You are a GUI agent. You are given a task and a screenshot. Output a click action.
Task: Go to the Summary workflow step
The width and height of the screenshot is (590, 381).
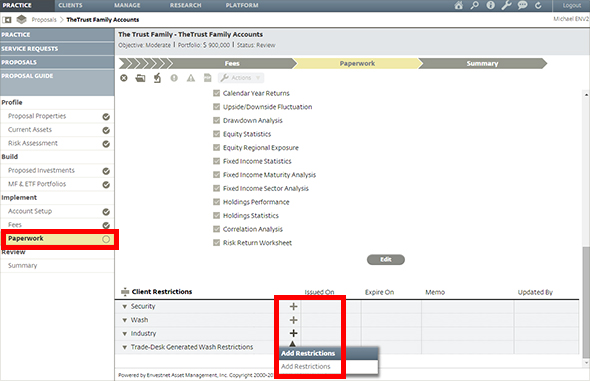coord(482,64)
